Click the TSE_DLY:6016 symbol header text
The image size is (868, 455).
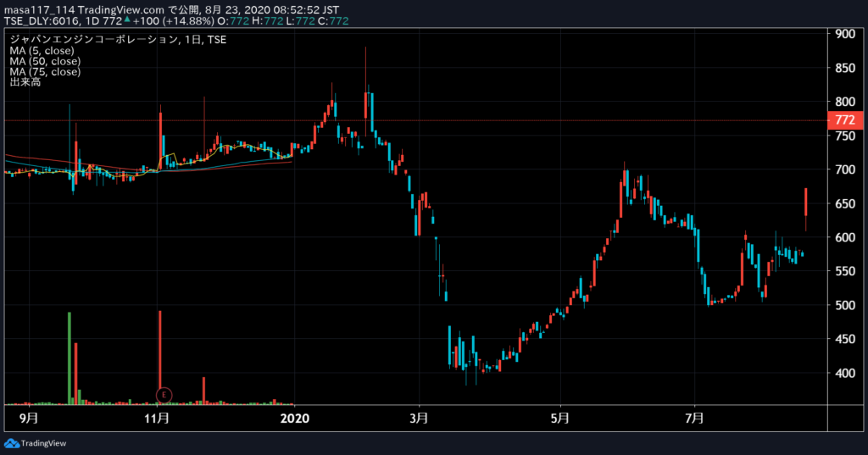(x=42, y=21)
